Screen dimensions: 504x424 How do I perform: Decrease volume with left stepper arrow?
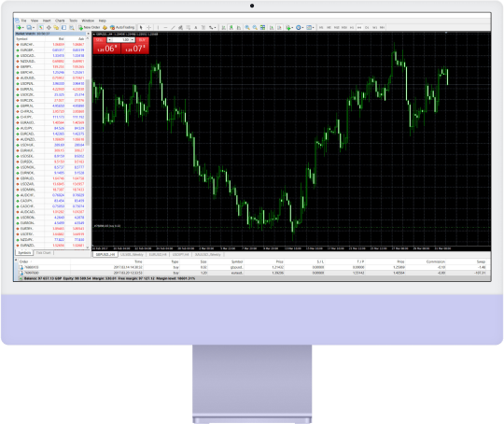[x=109, y=40]
